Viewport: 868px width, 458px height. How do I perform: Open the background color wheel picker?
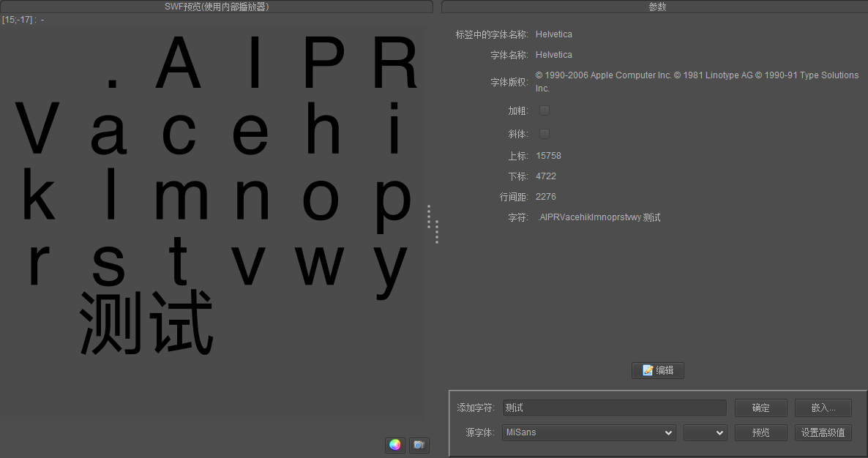tap(394, 445)
